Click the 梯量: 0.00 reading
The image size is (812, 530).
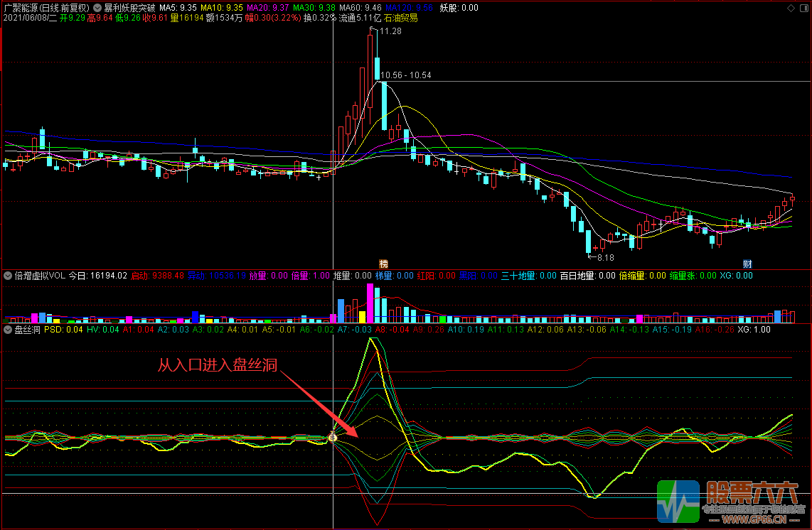point(394,276)
